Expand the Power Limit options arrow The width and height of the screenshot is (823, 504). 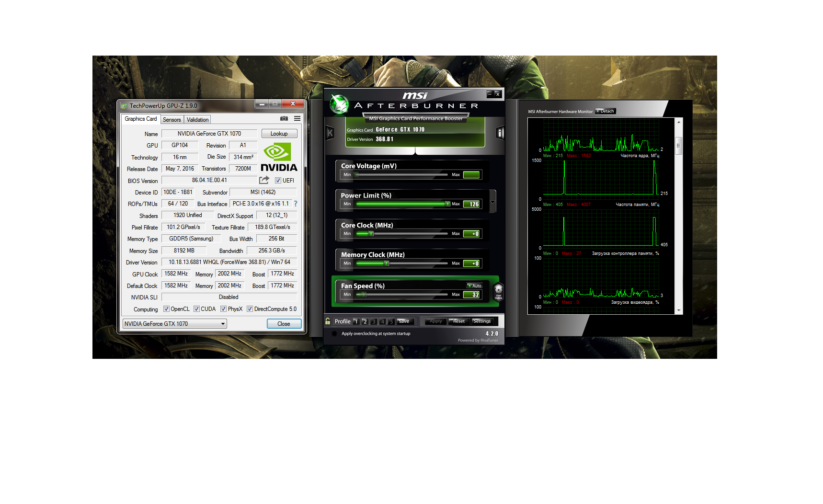pos(492,202)
